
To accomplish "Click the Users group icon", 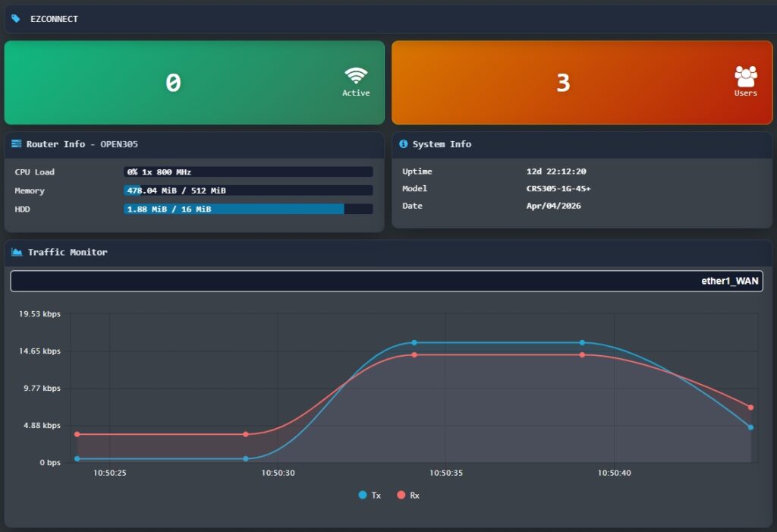I will point(745,77).
